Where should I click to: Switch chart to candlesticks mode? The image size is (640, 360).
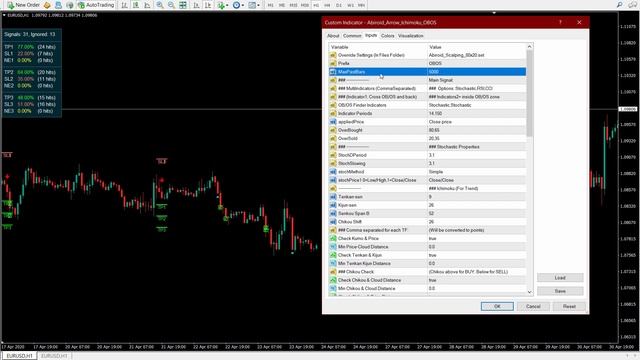click(x=136, y=5)
